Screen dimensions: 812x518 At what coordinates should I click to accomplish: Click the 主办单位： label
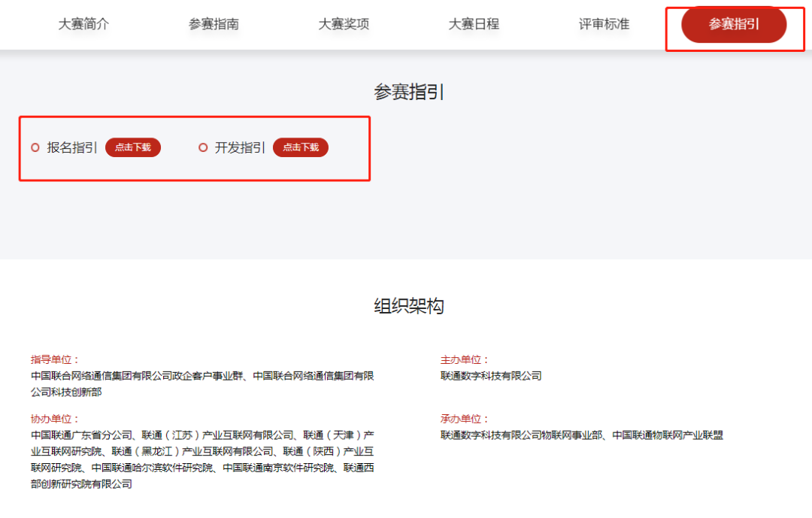tap(465, 359)
